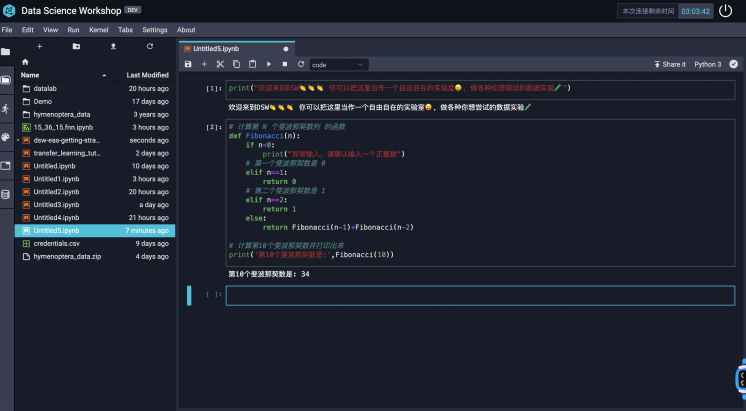Screen dimensions: 746x411
Task: Copy the selected cell icon
Action: tap(236, 64)
